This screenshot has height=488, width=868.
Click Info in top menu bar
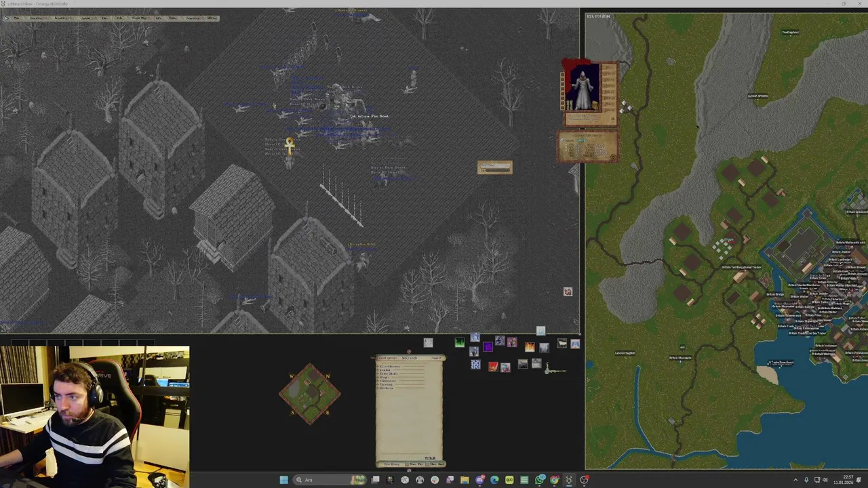159,18
